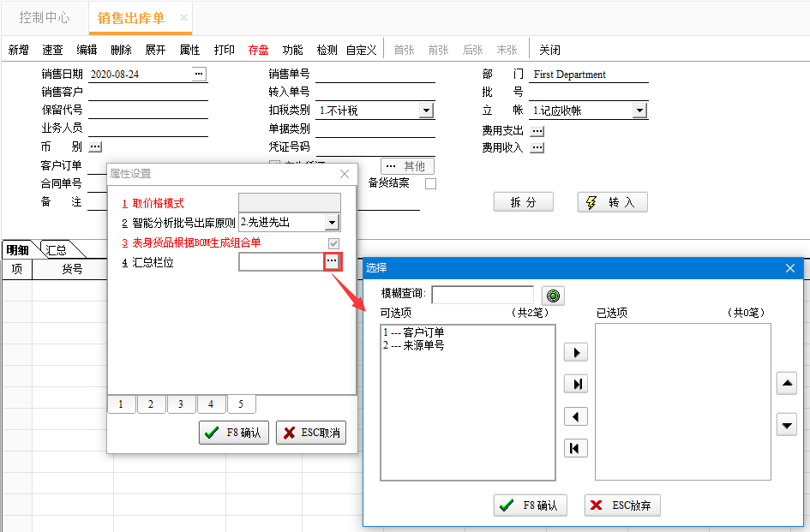Toggle the 备货结案 checkbox
This screenshot has width=810, height=532.
[x=430, y=184]
